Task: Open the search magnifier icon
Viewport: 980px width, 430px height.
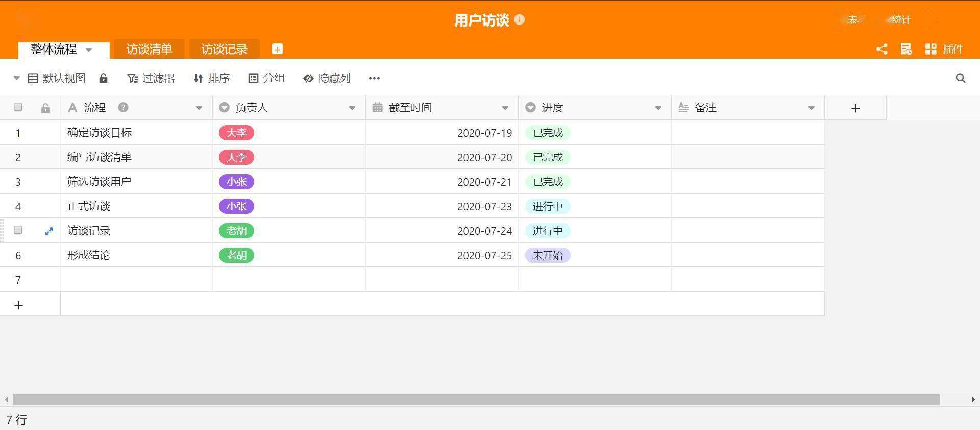Action: point(961,78)
